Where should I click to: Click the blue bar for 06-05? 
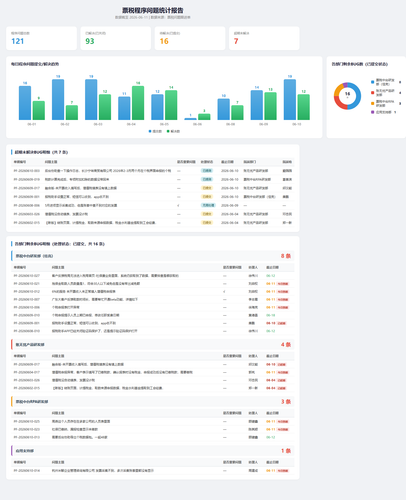[157, 107]
